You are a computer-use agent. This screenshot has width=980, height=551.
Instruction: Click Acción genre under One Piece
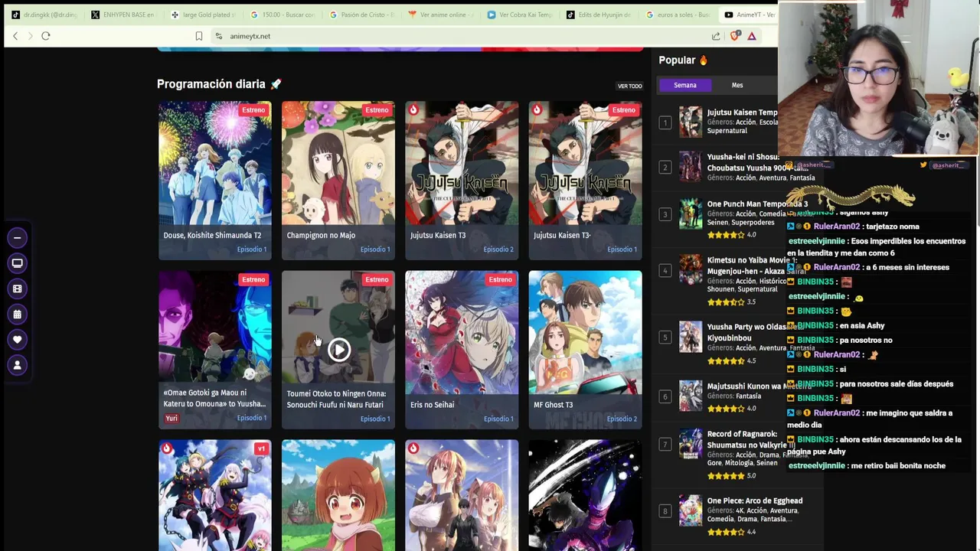point(756,510)
